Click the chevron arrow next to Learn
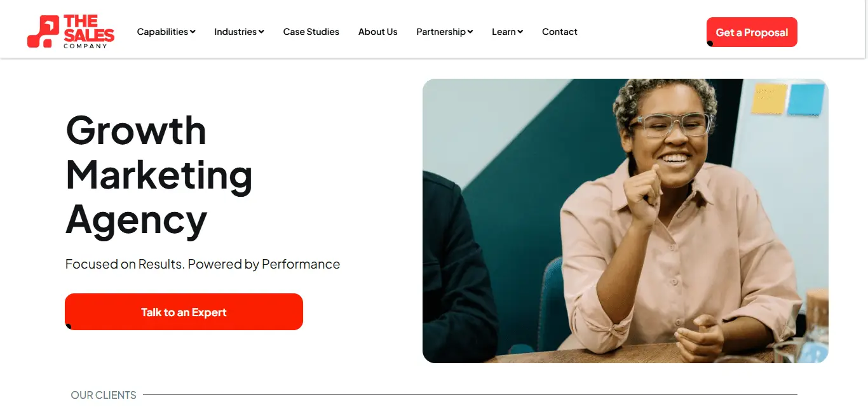 520,32
